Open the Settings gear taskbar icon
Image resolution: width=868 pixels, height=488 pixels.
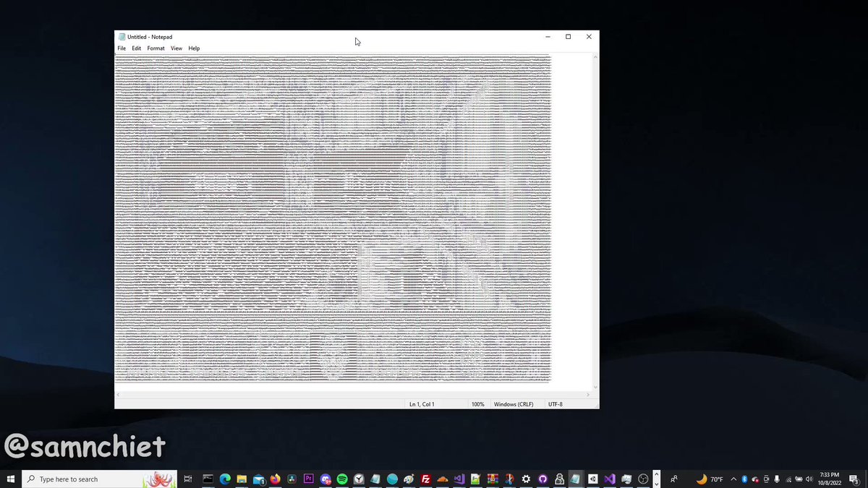tap(526, 479)
